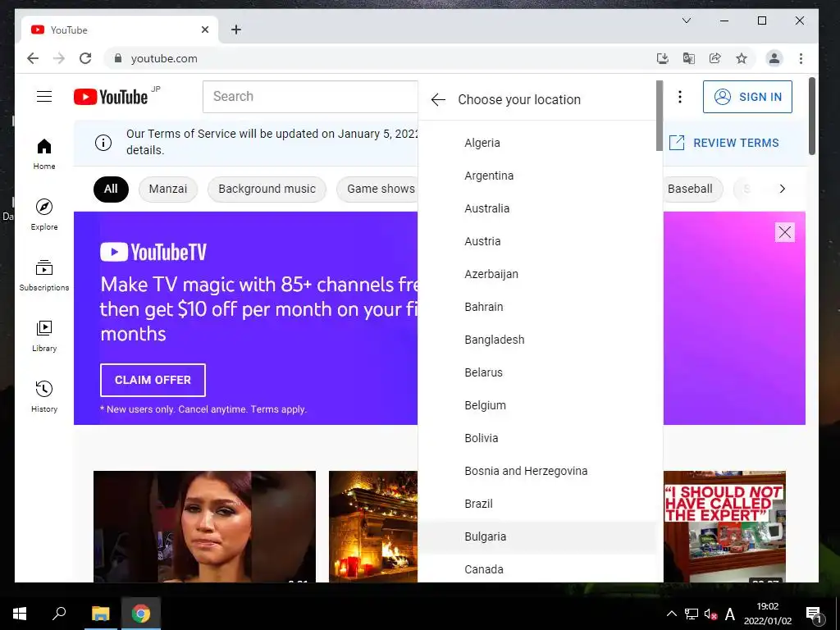Viewport: 840px width, 630px height.
Task: Click CLAIM OFFER button
Action: [153, 380]
